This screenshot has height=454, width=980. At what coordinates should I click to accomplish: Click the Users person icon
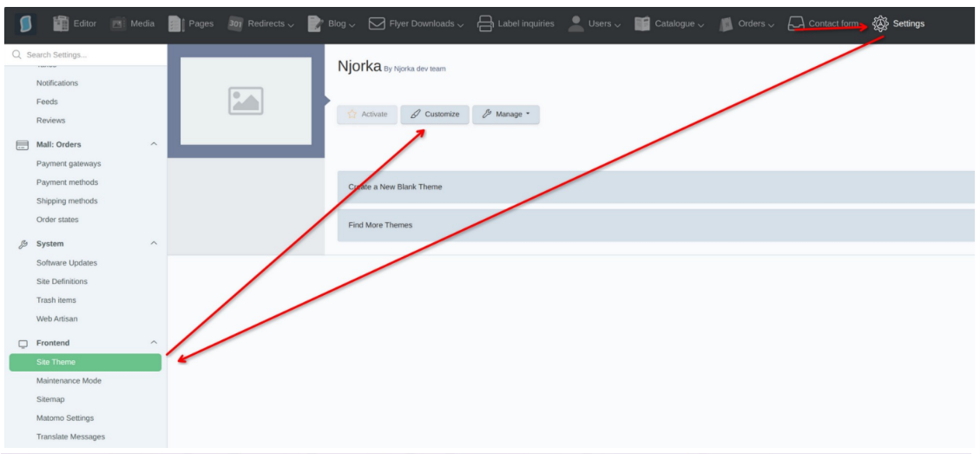point(576,23)
